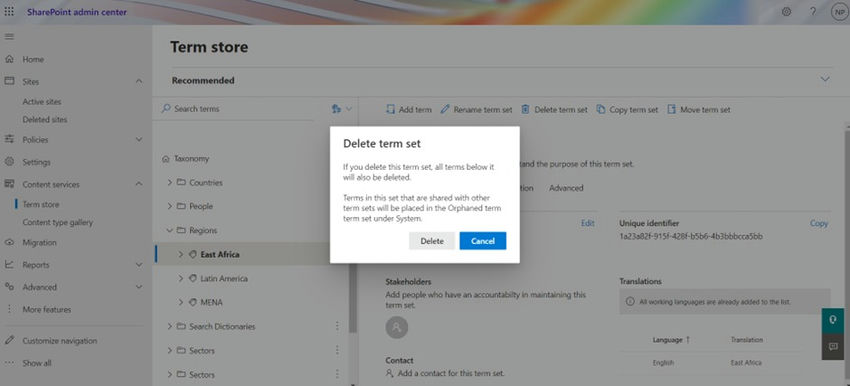Open the settings gear icon
The width and height of the screenshot is (850, 386).
click(786, 11)
